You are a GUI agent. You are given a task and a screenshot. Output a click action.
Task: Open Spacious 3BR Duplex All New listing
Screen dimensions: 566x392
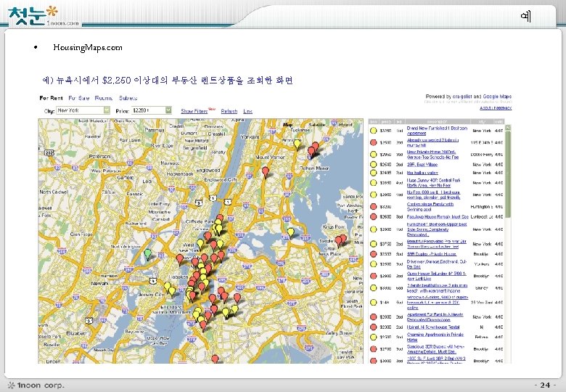[435, 349]
